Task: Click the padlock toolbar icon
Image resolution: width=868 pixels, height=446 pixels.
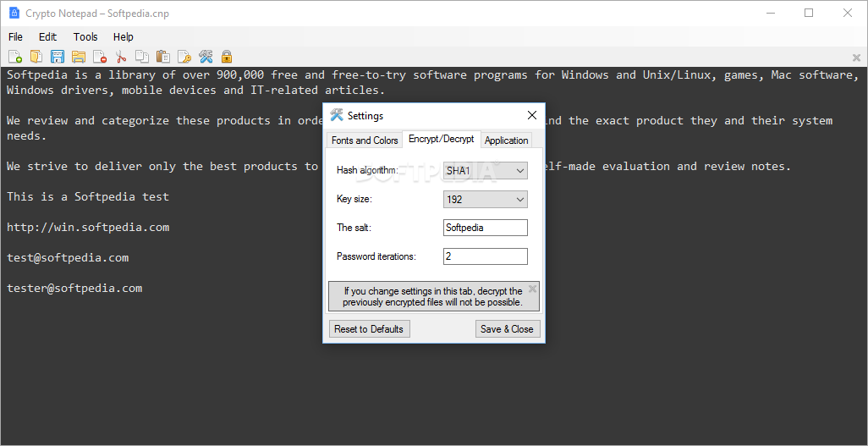Action: point(227,57)
